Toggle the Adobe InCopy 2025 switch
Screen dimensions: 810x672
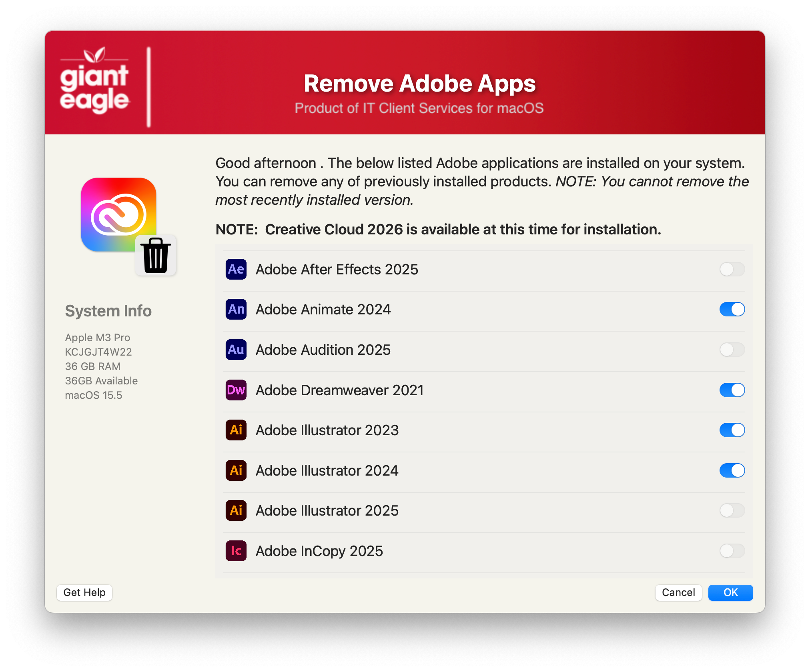click(x=732, y=551)
